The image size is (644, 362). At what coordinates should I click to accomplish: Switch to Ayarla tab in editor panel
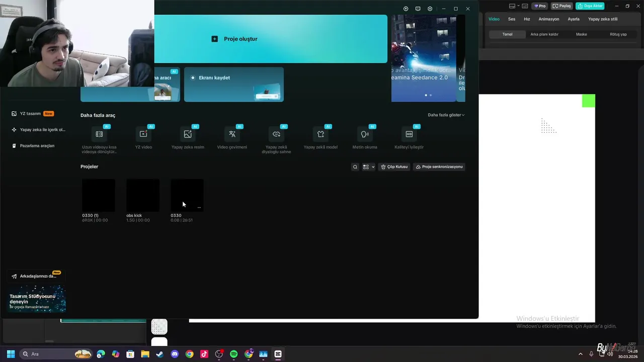(574, 19)
